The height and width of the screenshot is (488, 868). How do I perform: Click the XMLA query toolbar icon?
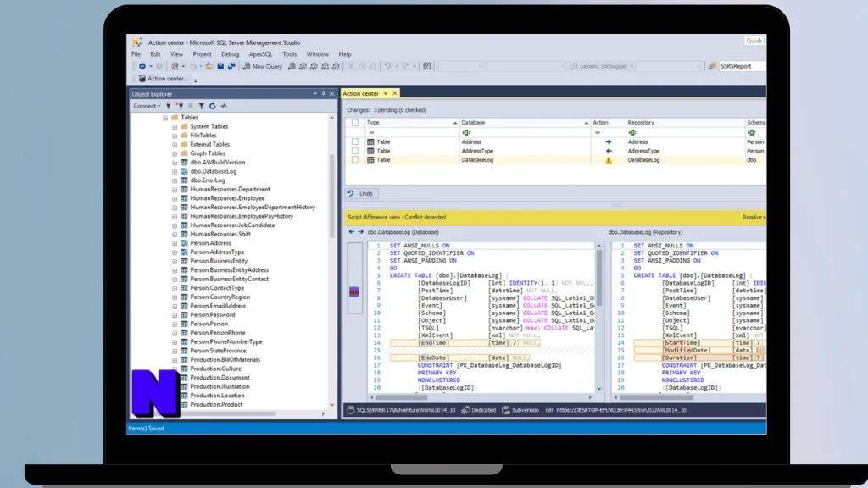point(325,66)
